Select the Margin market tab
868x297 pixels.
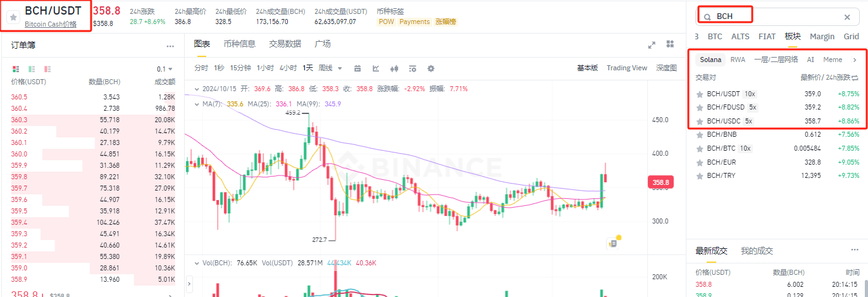(x=822, y=37)
